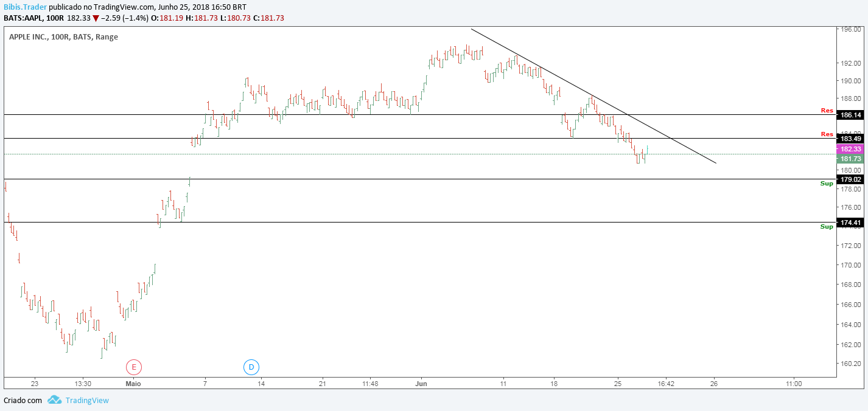The height and width of the screenshot is (411, 868).
Task: Open the TradingView footer link
Action: (x=87, y=400)
